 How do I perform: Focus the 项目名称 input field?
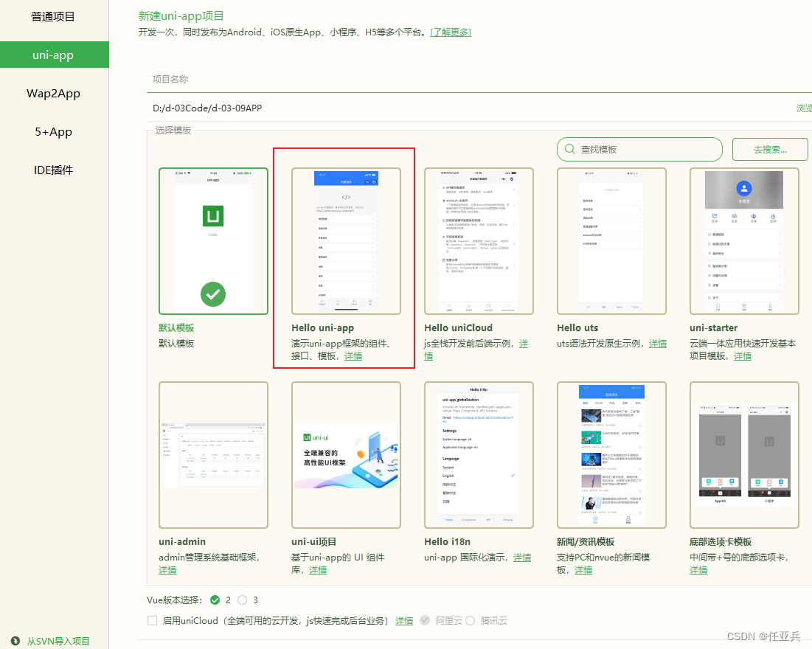click(479, 79)
